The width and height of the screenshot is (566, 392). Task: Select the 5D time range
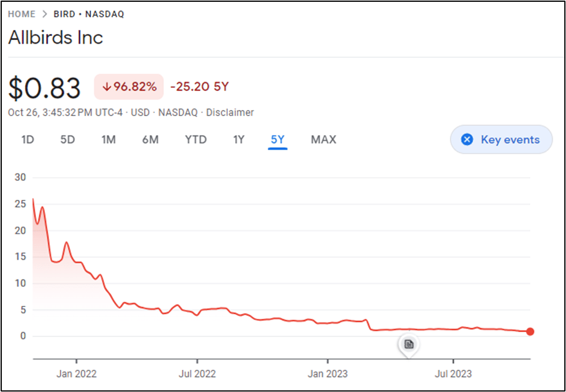tap(68, 139)
